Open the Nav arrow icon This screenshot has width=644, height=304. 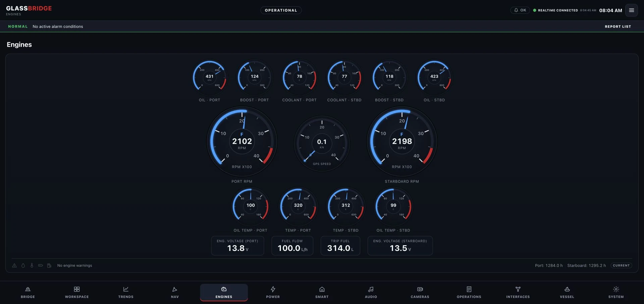pos(175,289)
